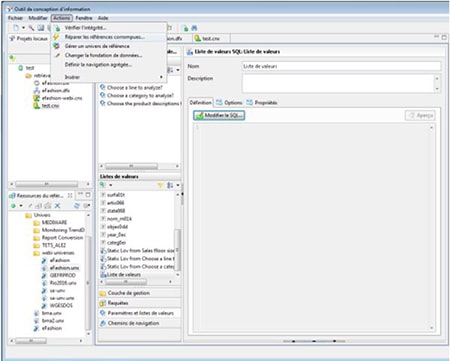Expand the Insérer submenu

(109, 77)
